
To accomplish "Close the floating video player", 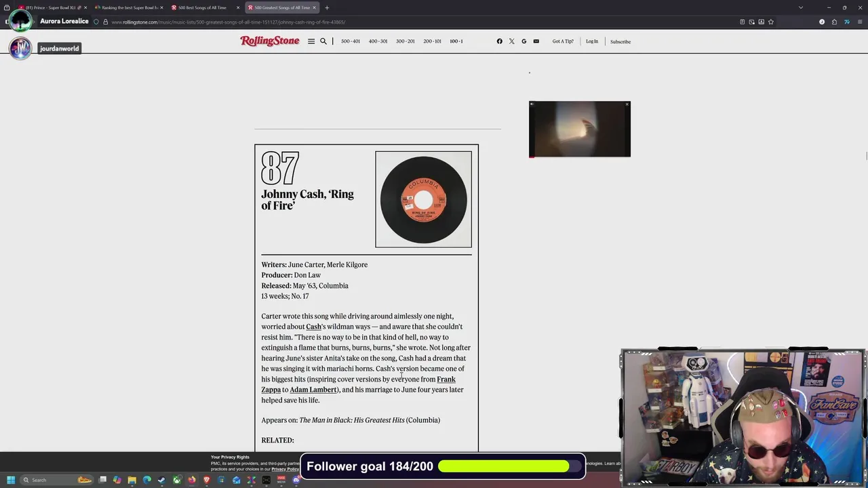I will (x=627, y=104).
